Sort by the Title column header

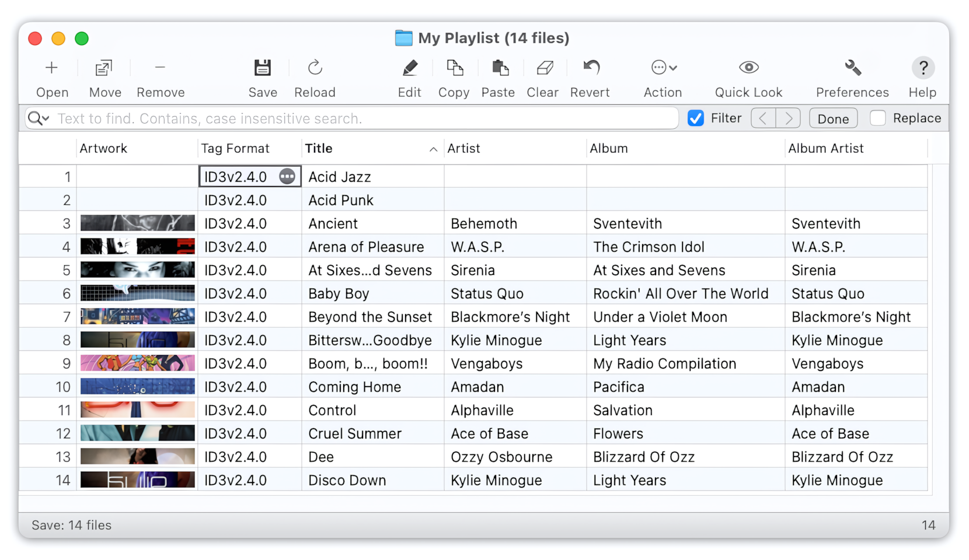[x=372, y=148]
